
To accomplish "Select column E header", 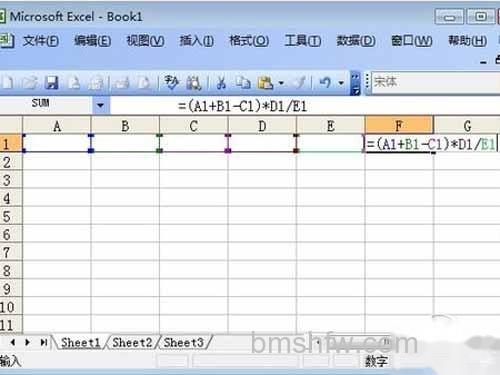I will [331, 126].
